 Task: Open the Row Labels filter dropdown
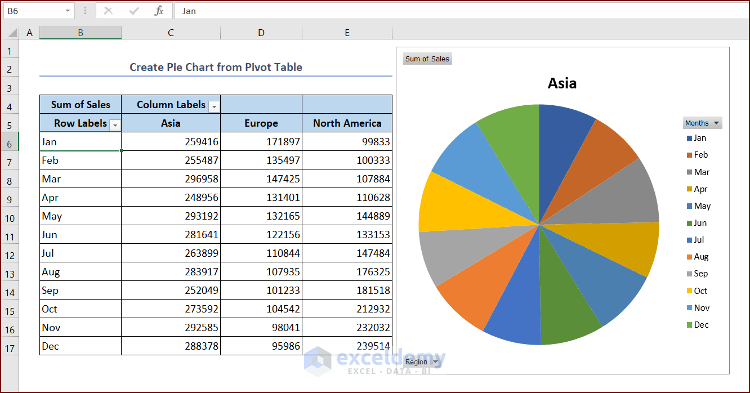(115, 125)
